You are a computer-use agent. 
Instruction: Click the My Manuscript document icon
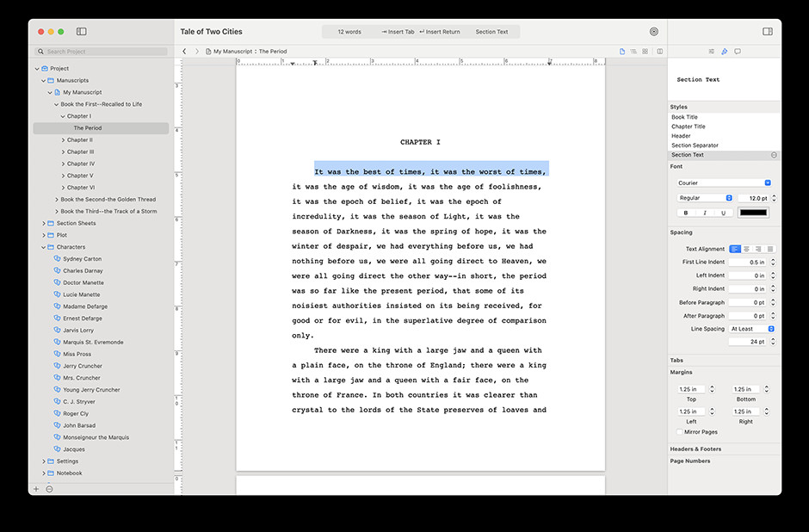tap(58, 92)
